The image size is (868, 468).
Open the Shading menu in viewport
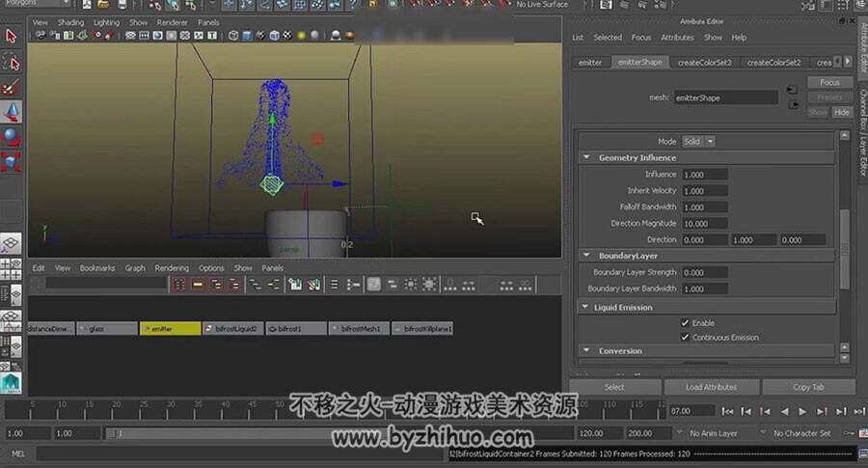coord(70,23)
